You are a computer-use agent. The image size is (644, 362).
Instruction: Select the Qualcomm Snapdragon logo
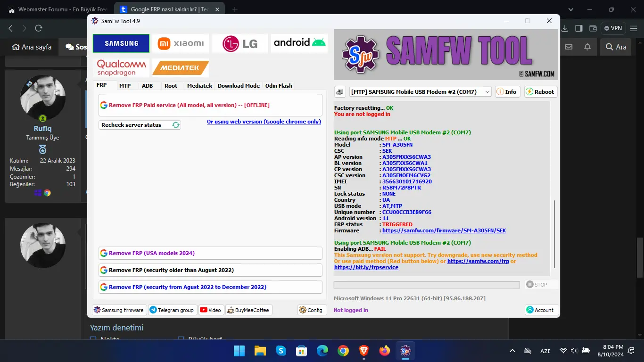pos(121,67)
